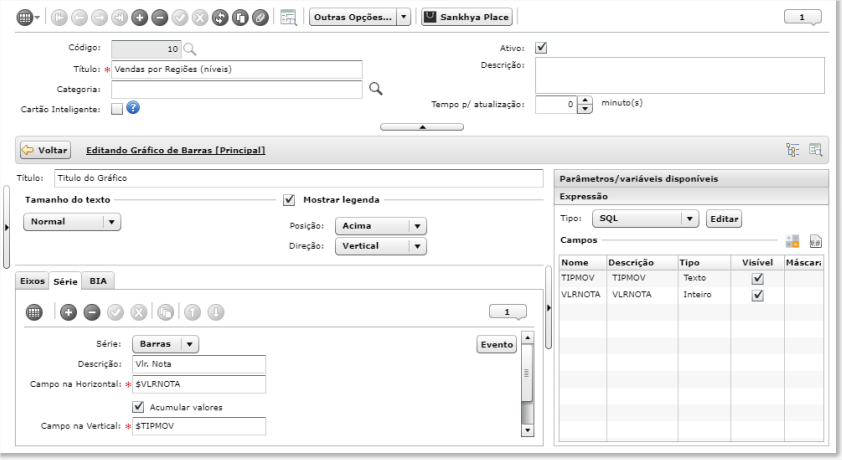Toggle the Visível checkbox for TIPMOV

(758, 278)
